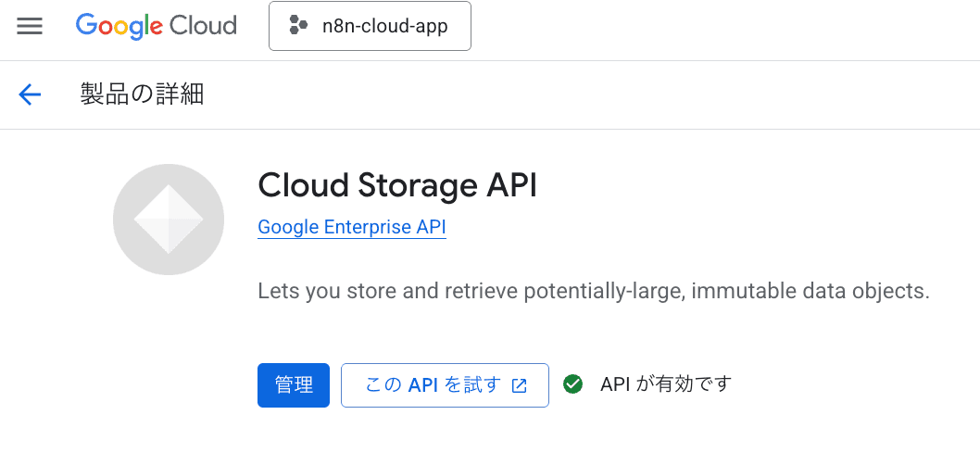Click the gray Cloud Storage API logo
Image resolution: width=980 pixels, height=465 pixels.
pyautogui.click(x=169, y=220)
